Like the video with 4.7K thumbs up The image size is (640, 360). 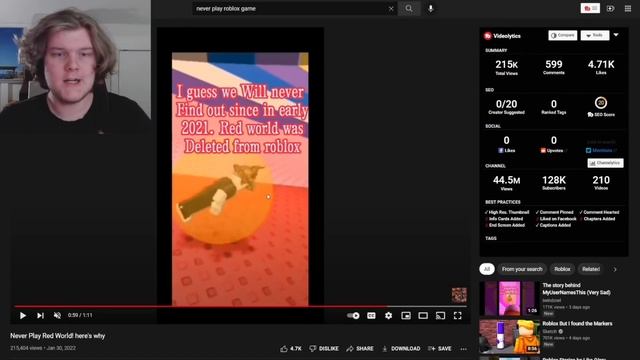click(291, 349)
